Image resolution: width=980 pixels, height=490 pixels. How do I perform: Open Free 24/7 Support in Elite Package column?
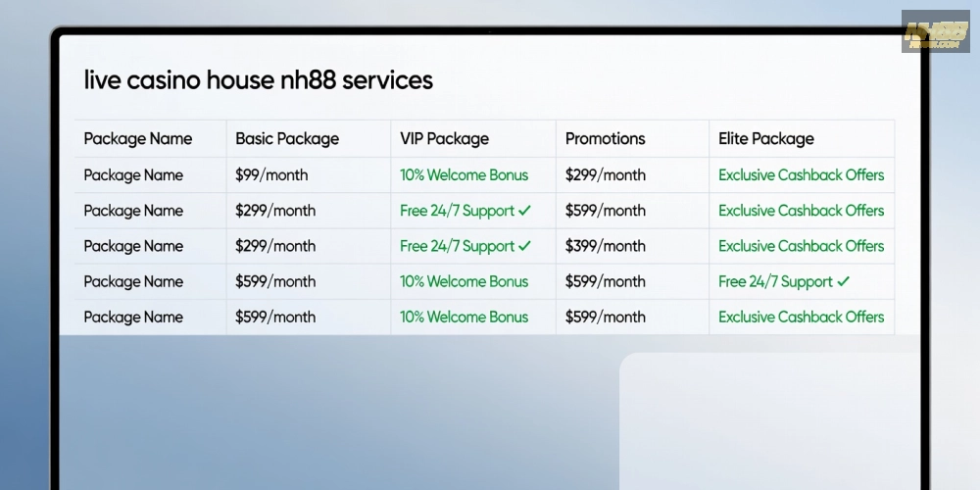[775, 282]
